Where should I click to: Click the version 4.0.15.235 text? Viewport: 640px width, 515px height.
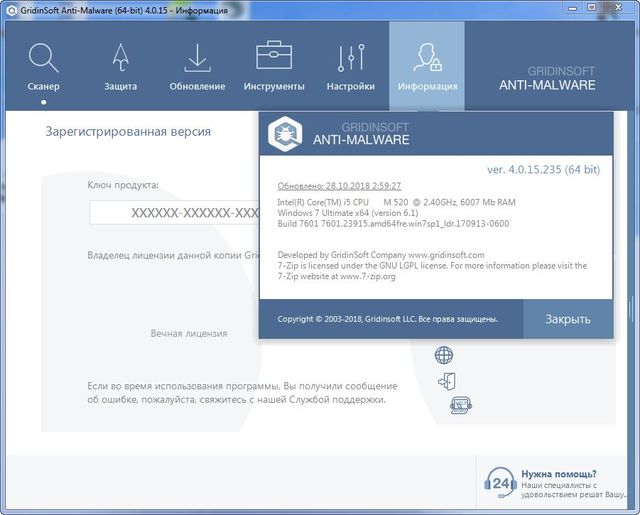tap(542, 169)
